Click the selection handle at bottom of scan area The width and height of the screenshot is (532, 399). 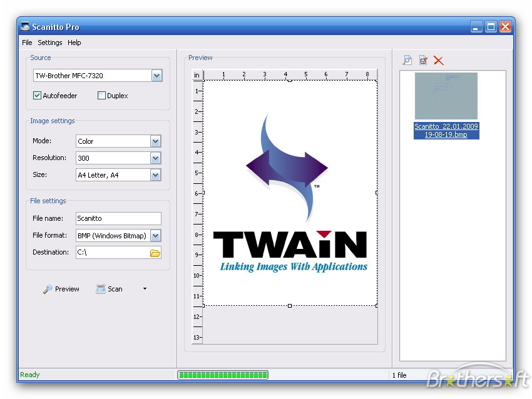[289, 306]
